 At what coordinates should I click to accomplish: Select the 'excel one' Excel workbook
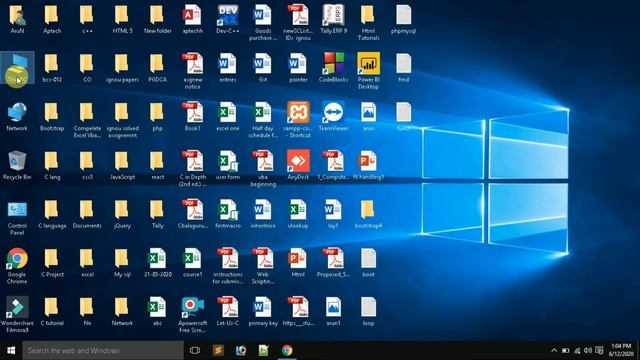[228, 116]
